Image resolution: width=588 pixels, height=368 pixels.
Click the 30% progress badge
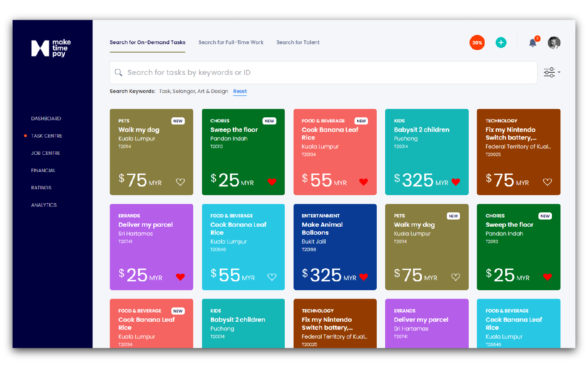click(x=477, y=42)
